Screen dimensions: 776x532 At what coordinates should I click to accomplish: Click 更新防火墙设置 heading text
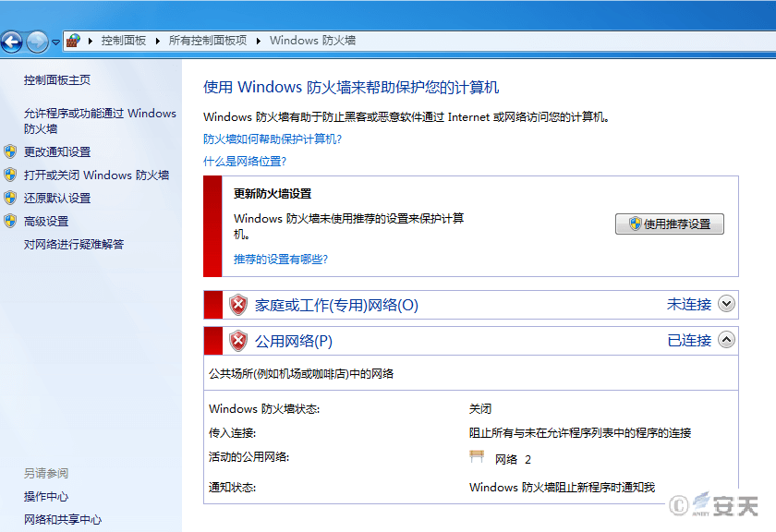pyautogui.click(x=273, y=194)
